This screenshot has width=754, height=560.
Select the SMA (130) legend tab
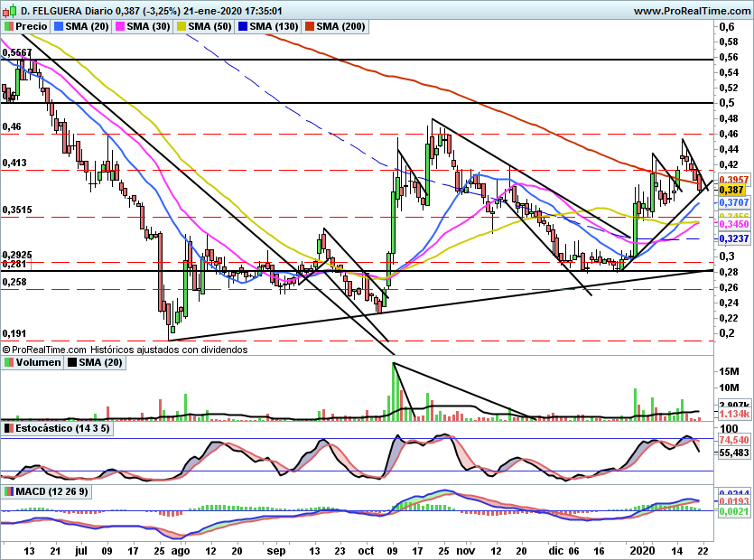pos(272,27)
